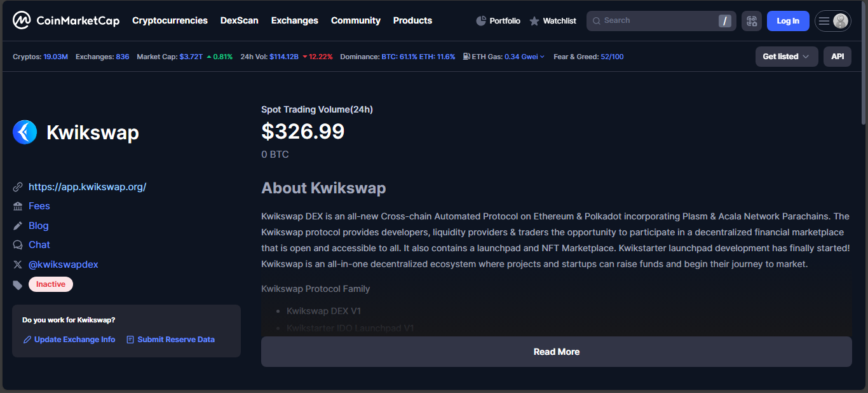This screenshot has width=868, height=393.
Task: Click the Log In button
Action: pyautogui.click(x=788, y=21)
